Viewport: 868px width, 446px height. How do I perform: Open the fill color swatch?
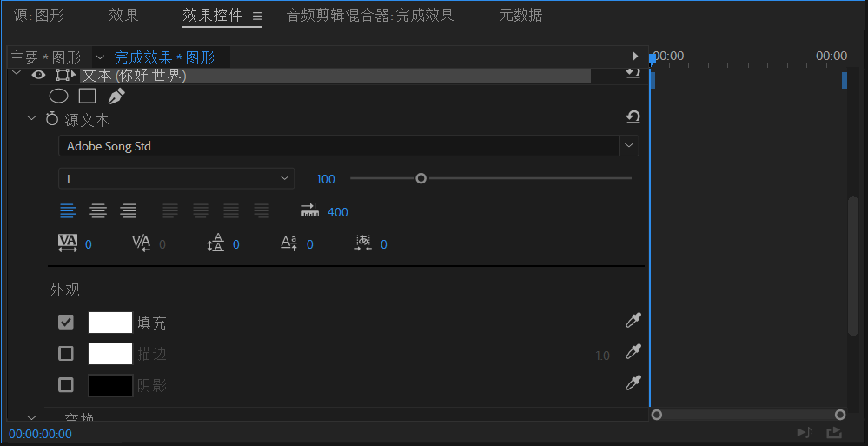pyautogui.click(x=110, y=322)
